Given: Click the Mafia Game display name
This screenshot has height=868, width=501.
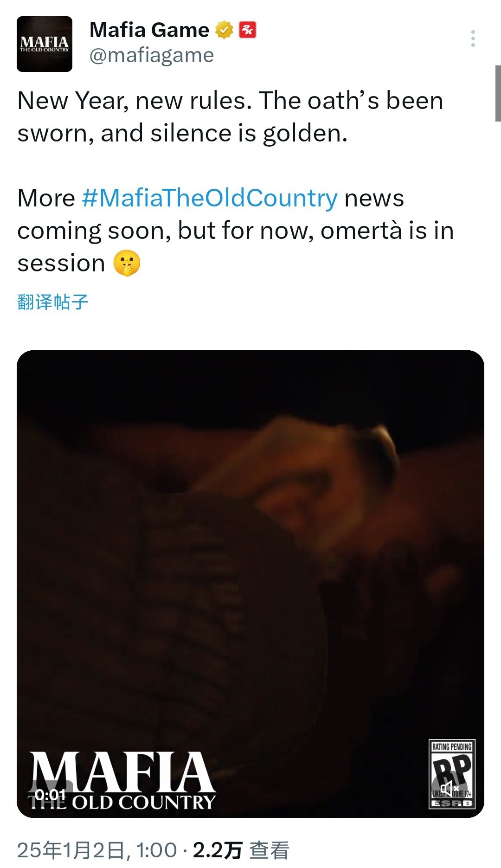Looking at the screenshot, I should coord(149,30).
